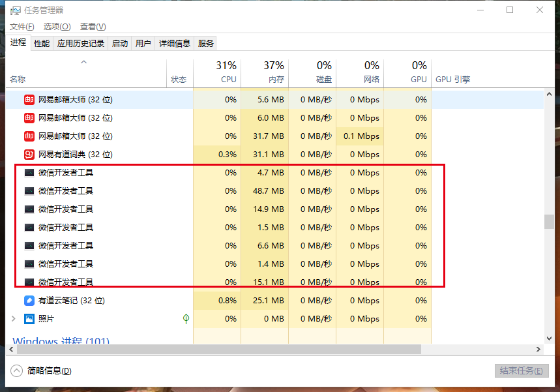Select 有道云笔记 (32 位) process name
The width and height of the screenshot is (560, 392).
point(72,301)
